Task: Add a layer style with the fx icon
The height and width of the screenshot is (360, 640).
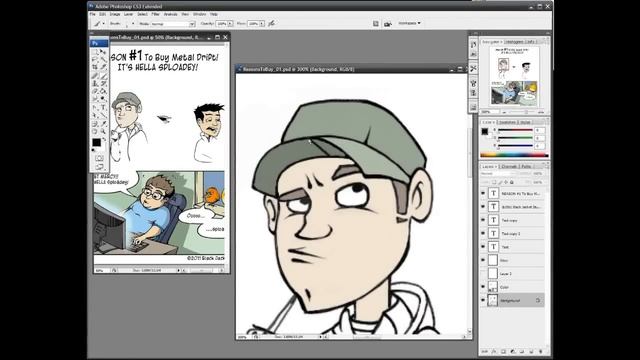Action: [x=494, y=351]
